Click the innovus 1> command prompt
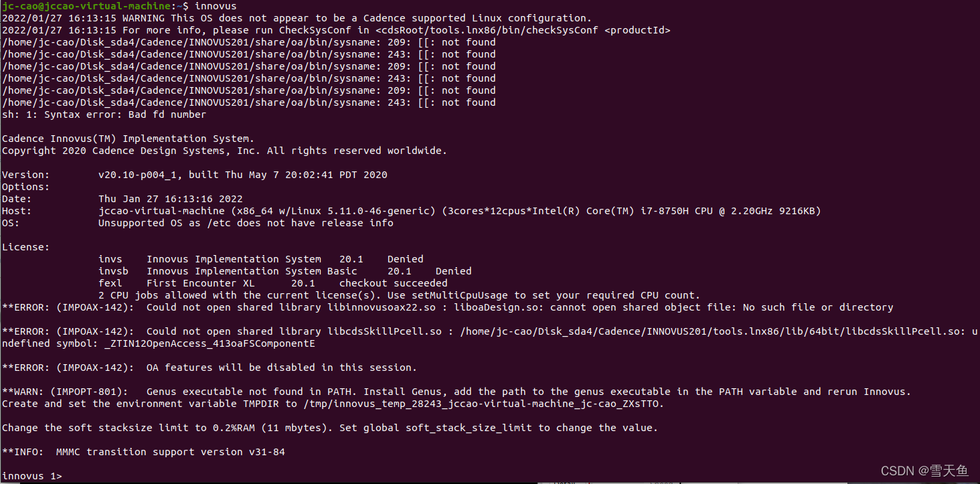The height and width of the screenshot is (484, 980). click(32, 476)
